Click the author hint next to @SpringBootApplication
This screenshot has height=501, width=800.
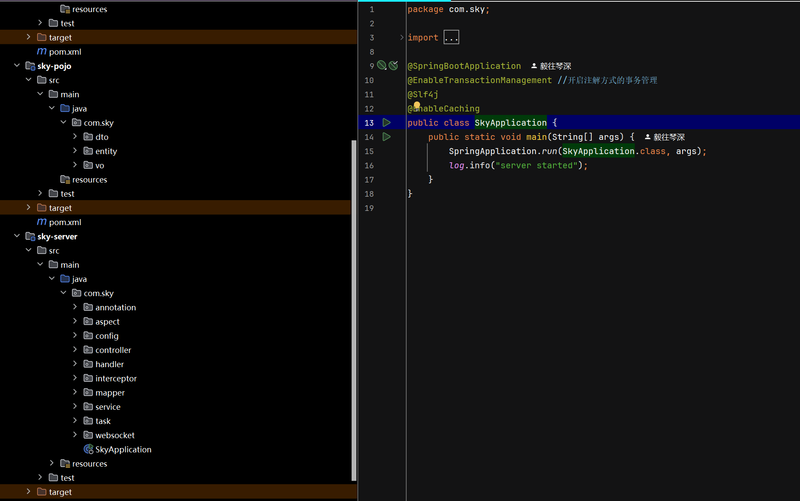551,66
